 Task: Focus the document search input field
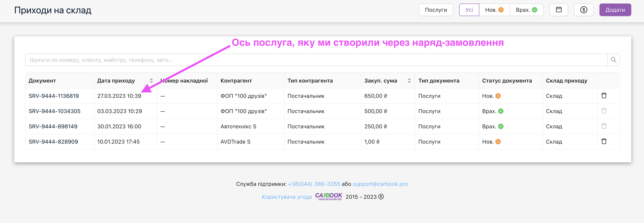pyautogui.click(x=316, y=60)
